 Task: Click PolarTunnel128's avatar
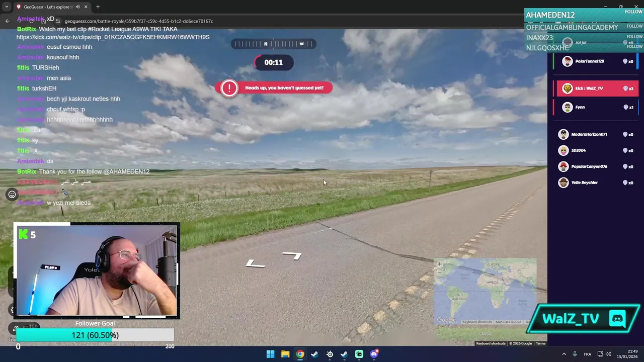click(x=567, y=61)
